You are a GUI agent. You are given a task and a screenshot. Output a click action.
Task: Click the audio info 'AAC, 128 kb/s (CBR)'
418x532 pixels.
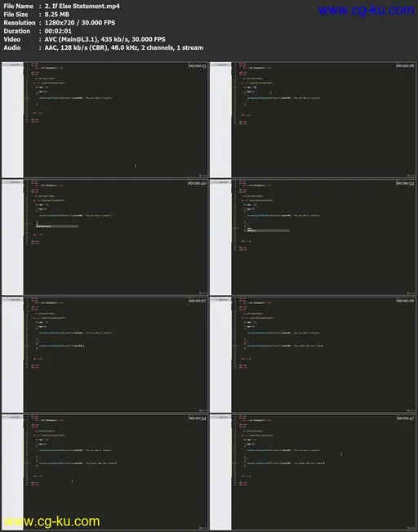click(76, 48)
